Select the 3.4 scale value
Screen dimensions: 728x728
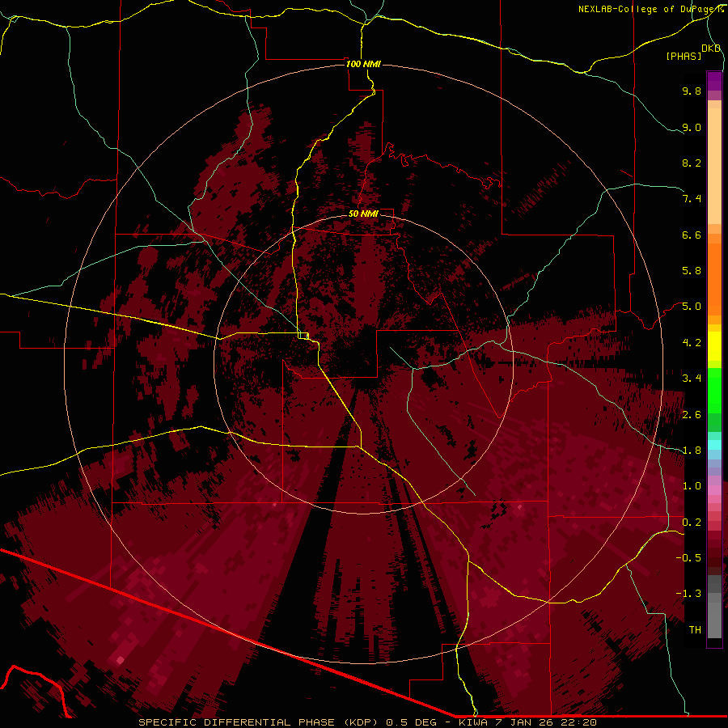(692, 379)
